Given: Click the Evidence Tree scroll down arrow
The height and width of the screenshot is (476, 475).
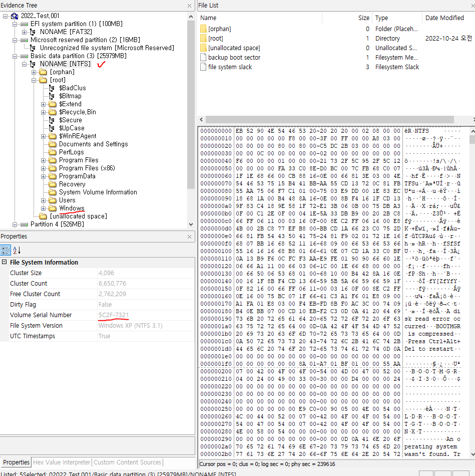Looking at the screenshot, I should point(191,224).
